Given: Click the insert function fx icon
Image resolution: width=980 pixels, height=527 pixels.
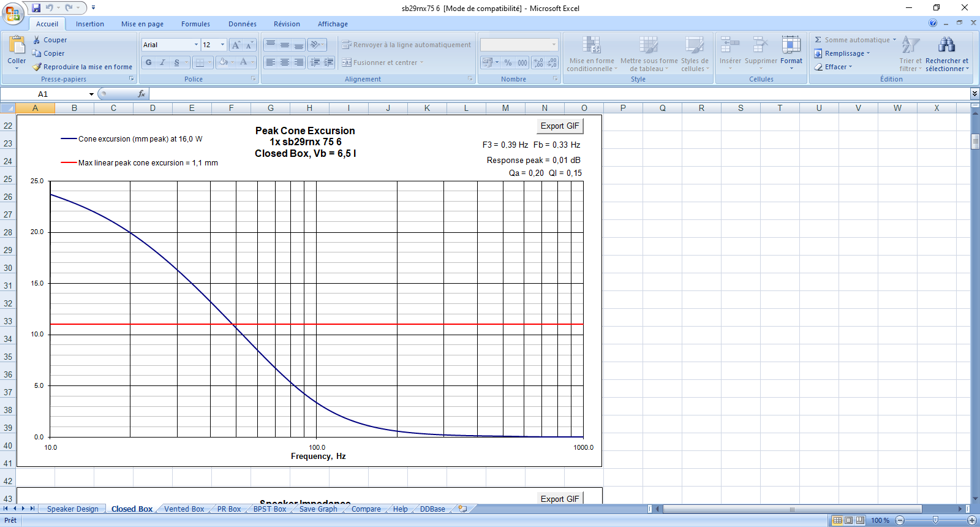Looking at the screenshot, I should 141,94.
